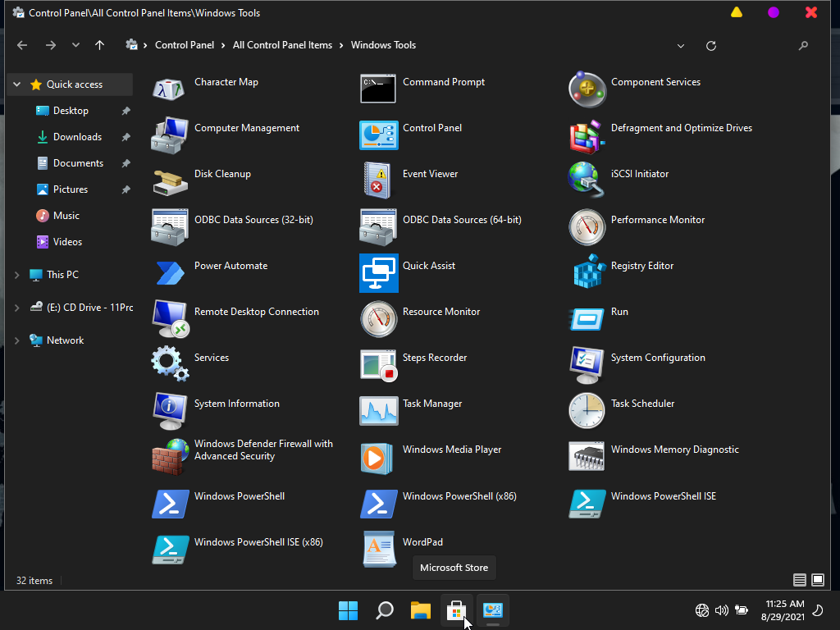Open taskbar Search
This screenshot has height=630, width=840.
[385, 610]
